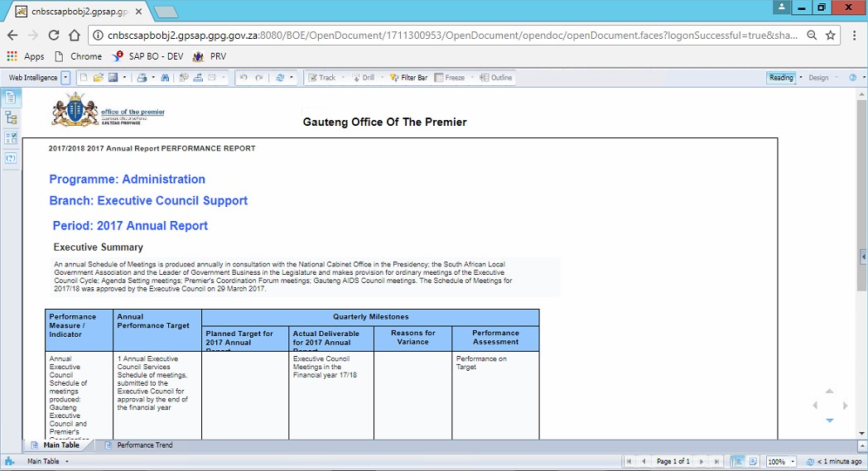Click the New document icon
Image resolution: width=868 pixels, height=471 pixels.
coord(83,78)
